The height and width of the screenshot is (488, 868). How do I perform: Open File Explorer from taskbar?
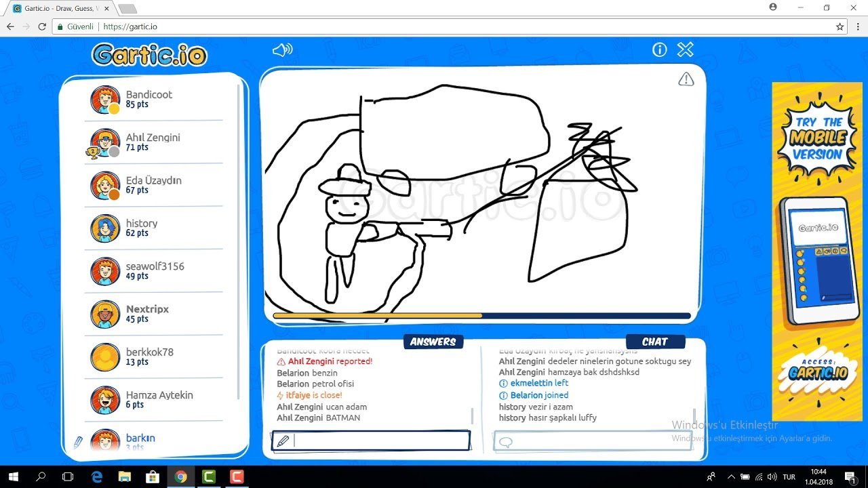(x=124, y=476)
